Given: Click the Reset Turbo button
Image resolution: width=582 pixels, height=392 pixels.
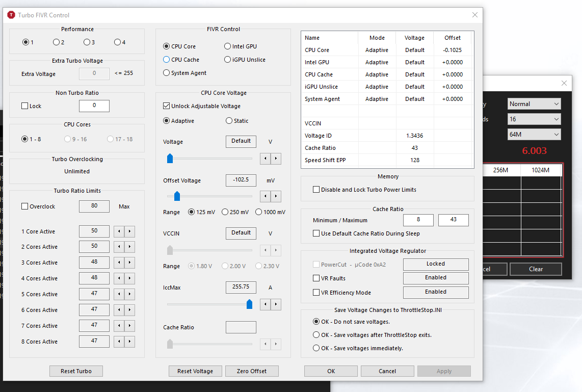Looking at the screenshot, I should pos(76,371).
